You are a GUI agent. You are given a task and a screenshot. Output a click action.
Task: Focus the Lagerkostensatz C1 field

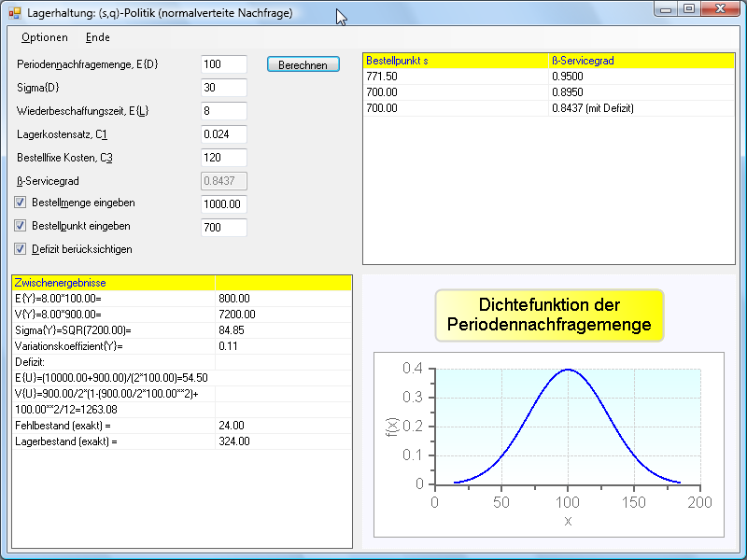click(223, 134)
